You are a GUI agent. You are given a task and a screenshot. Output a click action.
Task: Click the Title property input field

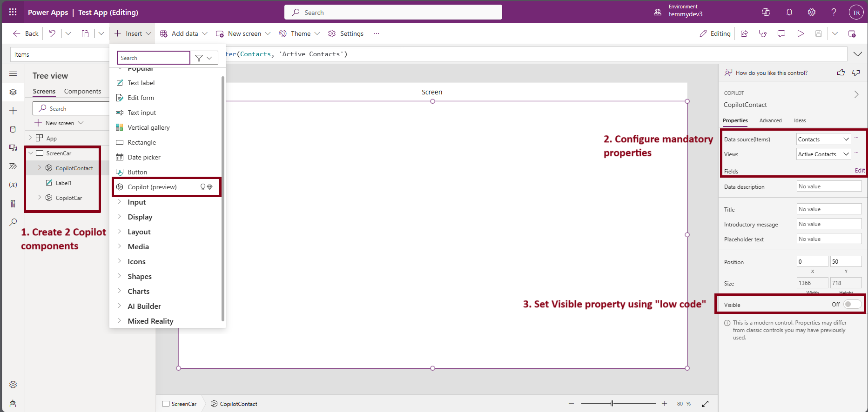[829, 209]
